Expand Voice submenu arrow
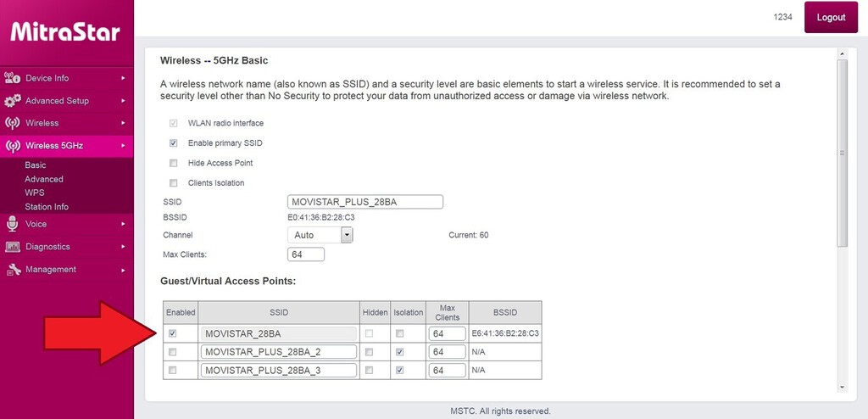 (124, 224)
